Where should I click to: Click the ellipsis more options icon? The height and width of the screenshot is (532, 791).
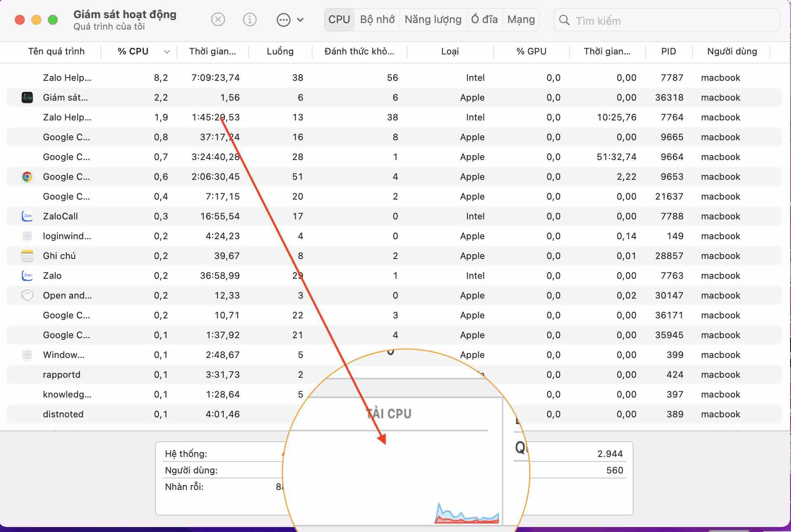click(x=283, y=20)
